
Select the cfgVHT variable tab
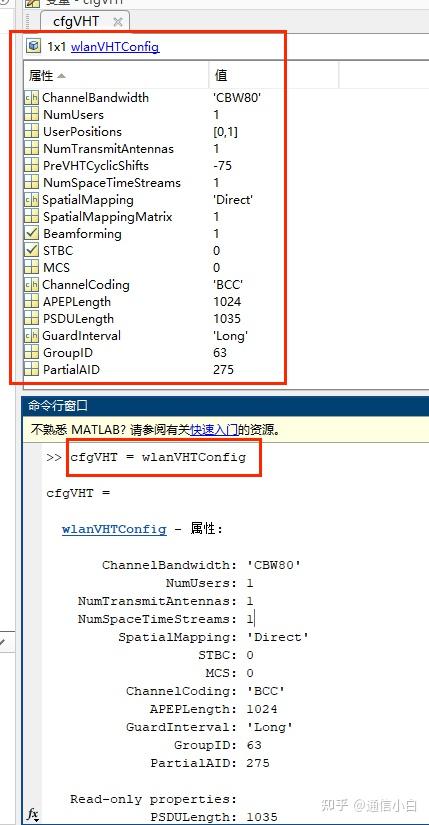pyautogui.click(x=76, y=22)
